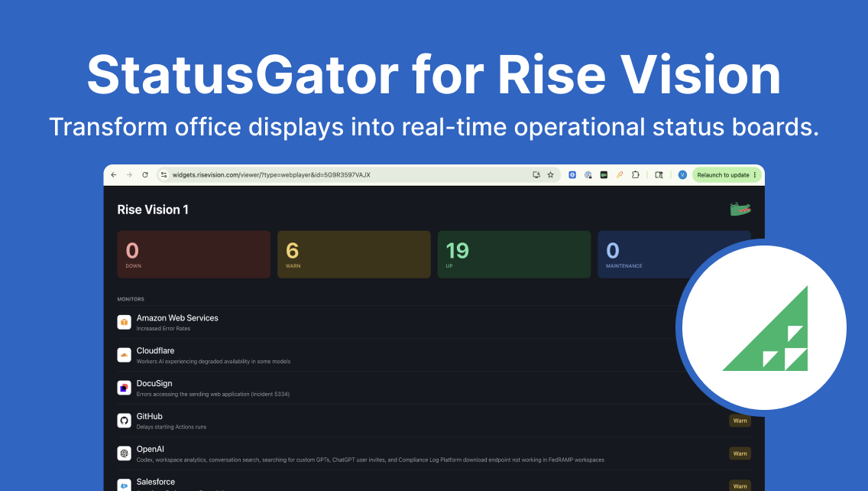Viewport: 868px width, 491px height.
Task: Click DocuSign Incident 5334 error message
Action: click(x=212, y=394)
